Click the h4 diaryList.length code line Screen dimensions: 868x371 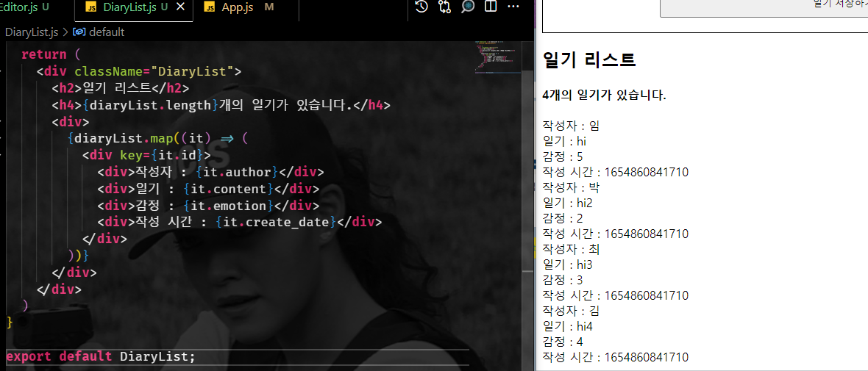pos(221,105)
